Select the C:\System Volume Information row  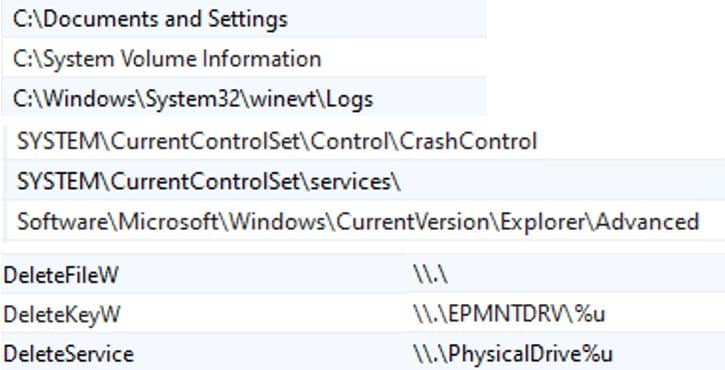pyautogui.click(x=244, y=59)
